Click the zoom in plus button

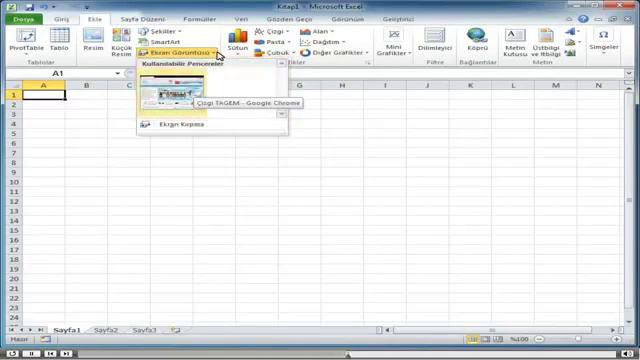616,339
